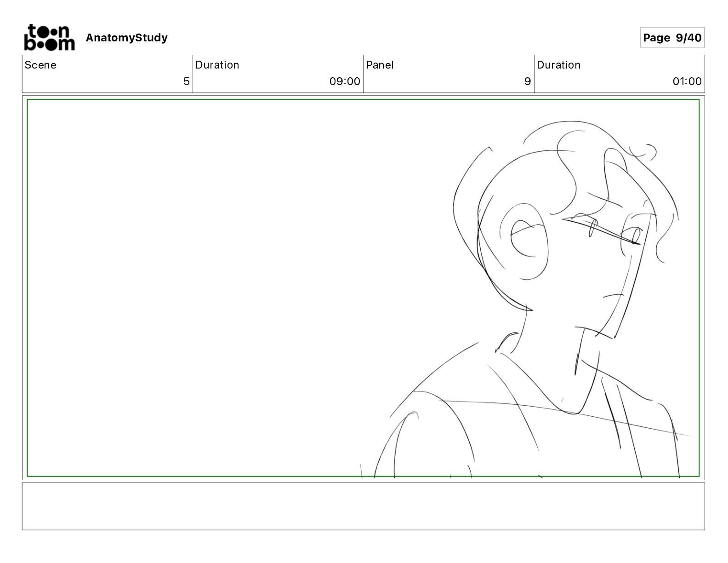Screen dimensions: 728x563
Task: Click the Toon Boom logo
Action: (x=49, y=37)
